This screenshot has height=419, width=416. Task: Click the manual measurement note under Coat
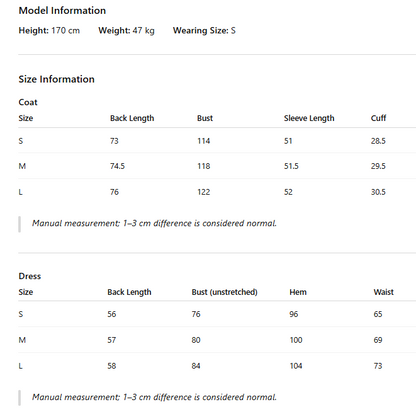click(x=154, y=223)
